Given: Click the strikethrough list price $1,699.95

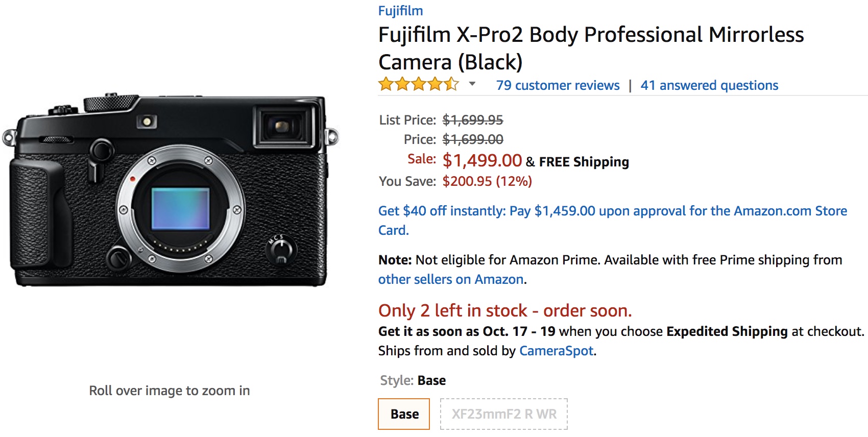Looking at the screenshot, I should pyautogui.click(x=471, y=119).
